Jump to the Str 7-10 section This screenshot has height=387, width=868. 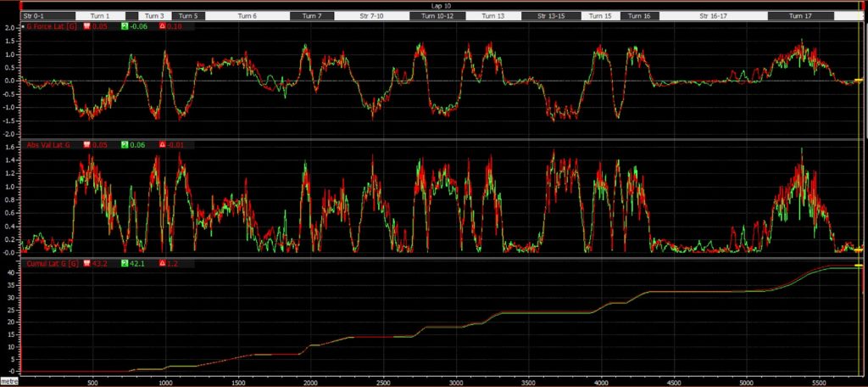coord(370,16)
